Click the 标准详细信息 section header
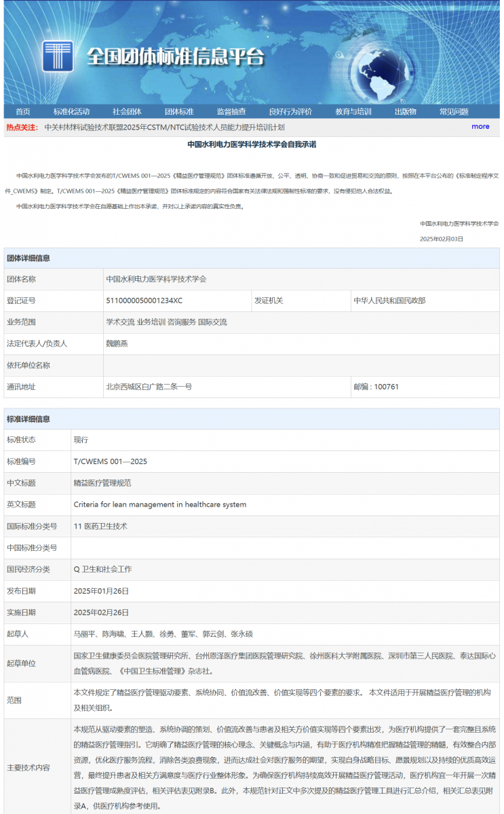Viewport: 504px width, 814px height. 252,419
